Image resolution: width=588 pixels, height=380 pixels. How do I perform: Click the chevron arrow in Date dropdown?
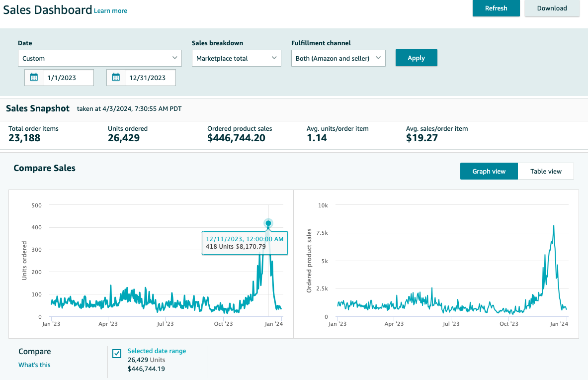[175, 58]
